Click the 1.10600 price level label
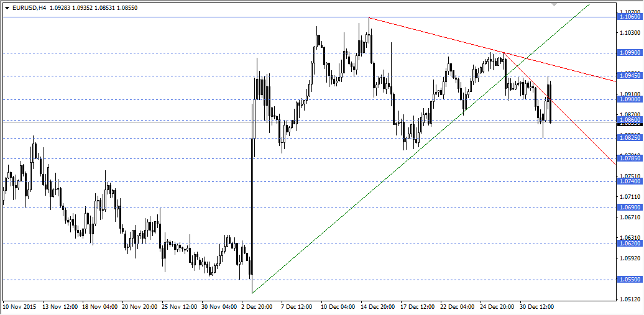This screenshot has width=644, height=315. click(x=629, y=17)
